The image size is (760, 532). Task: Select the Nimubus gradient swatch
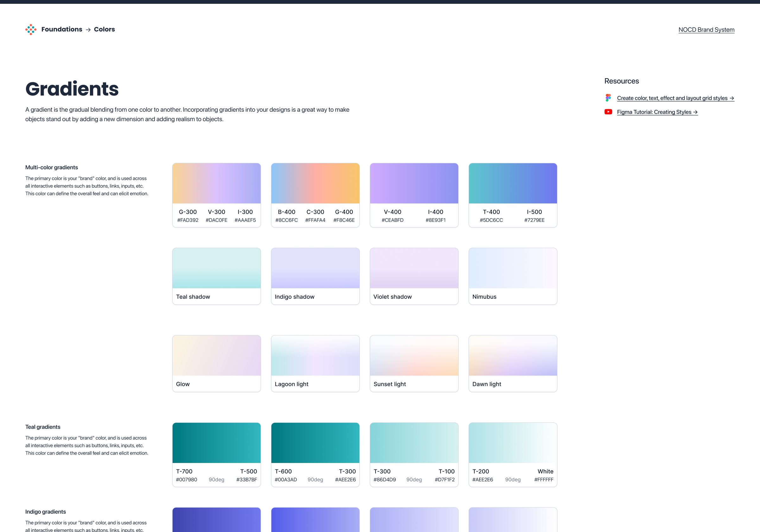(513, 268)
